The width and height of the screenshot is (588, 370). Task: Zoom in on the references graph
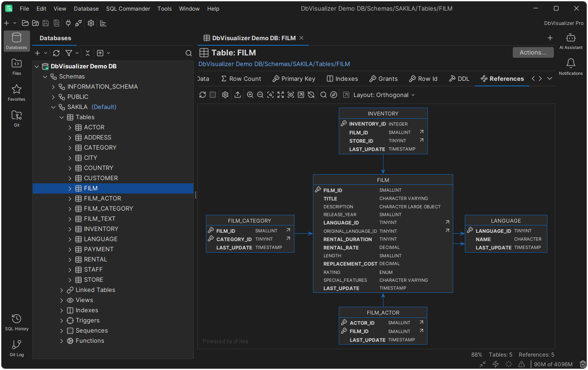point(250,95)
